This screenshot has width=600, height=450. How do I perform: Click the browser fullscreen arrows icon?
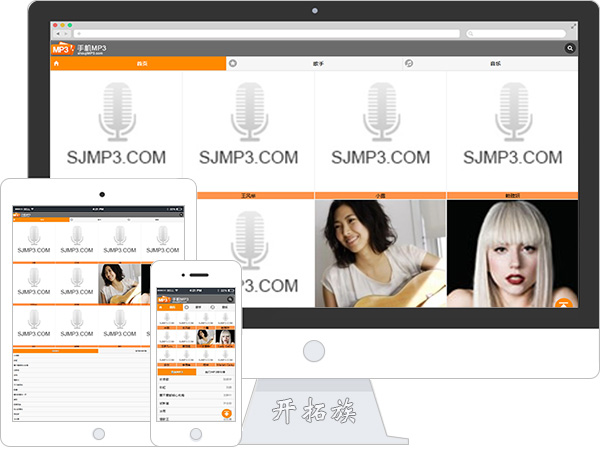pos(573,26)
